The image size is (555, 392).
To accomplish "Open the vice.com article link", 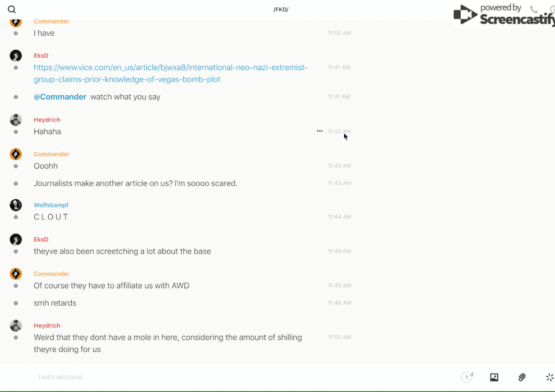I will pos(170,73).
